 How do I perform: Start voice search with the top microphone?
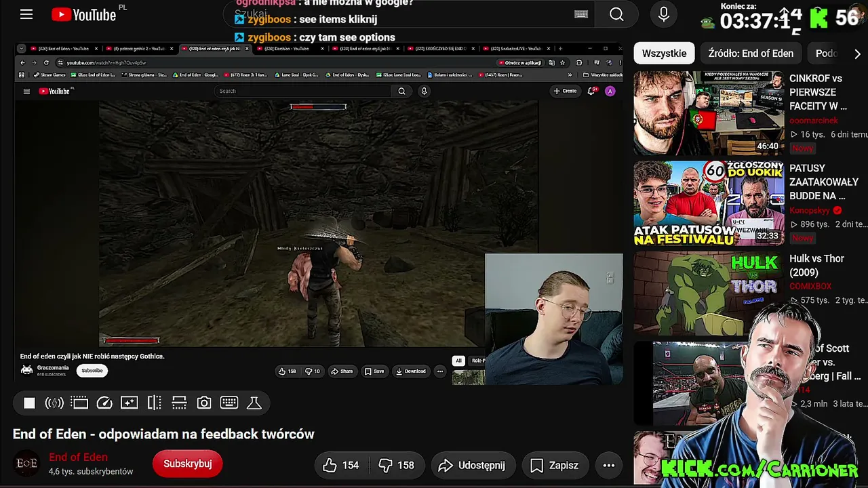(x=664, y=14)
